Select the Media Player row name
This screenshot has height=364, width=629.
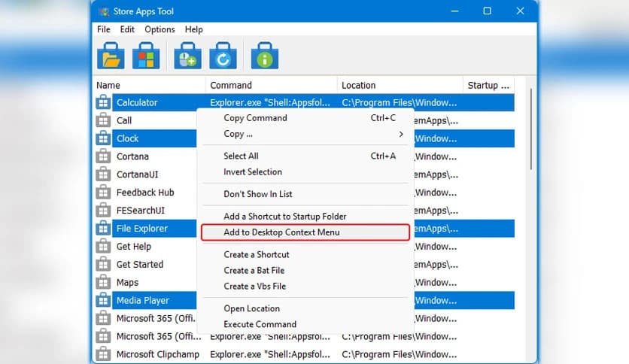(x=143, y=300)
